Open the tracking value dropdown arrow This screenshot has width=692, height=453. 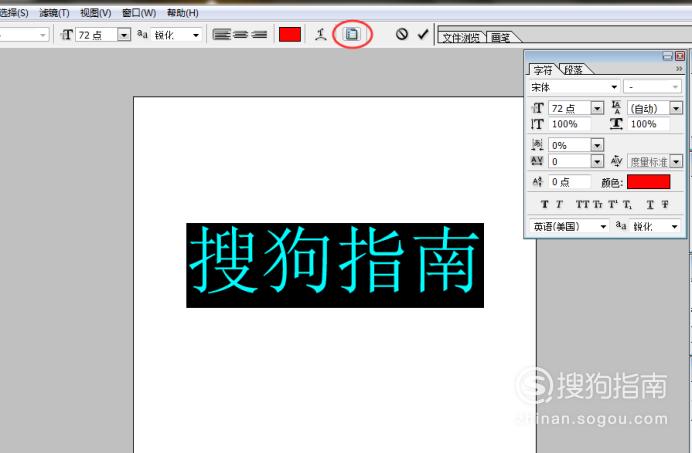pyautogui.click(x=597, y=162)
